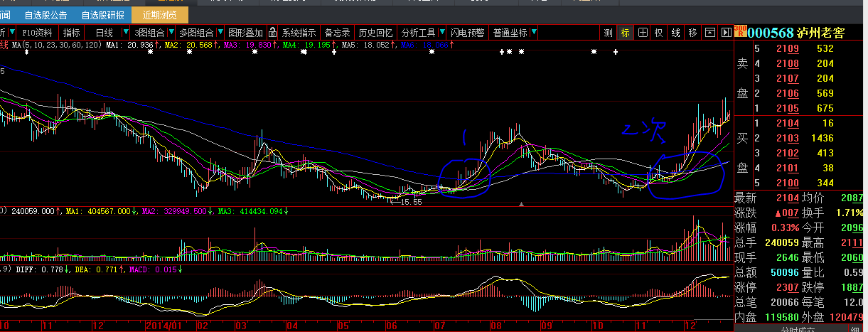Toggle 图形叠加 chart overlay
Image resolution: width=868 pixels, height=332 pixels.
coord(245,33)
